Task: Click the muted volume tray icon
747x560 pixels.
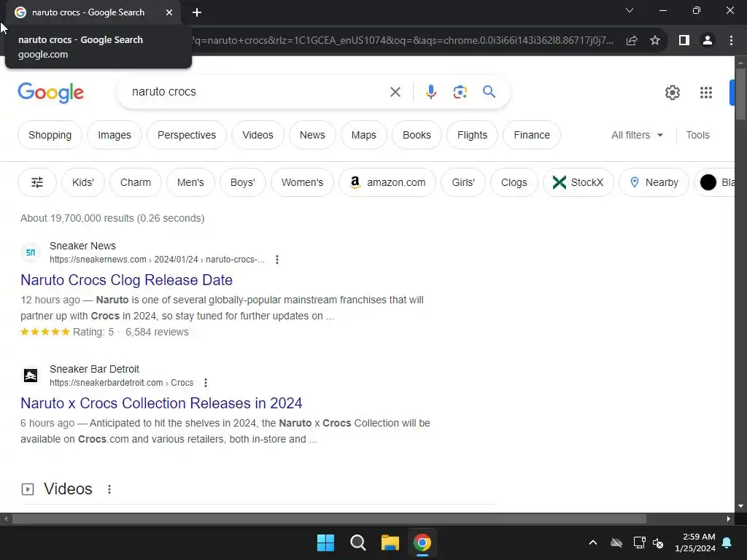Action: tap(659, 542)
